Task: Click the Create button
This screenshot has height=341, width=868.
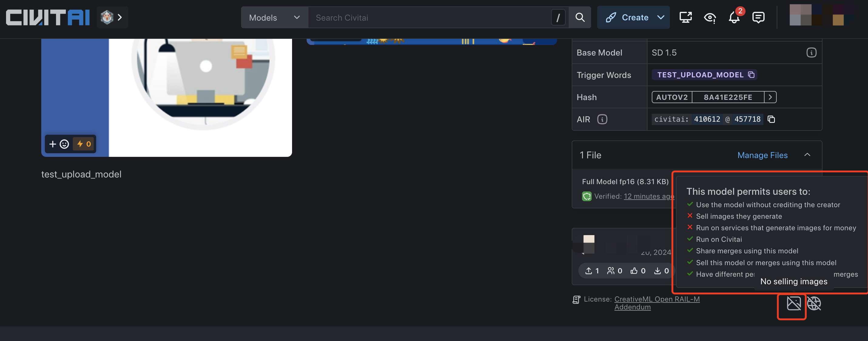Action: pos(627,18)
